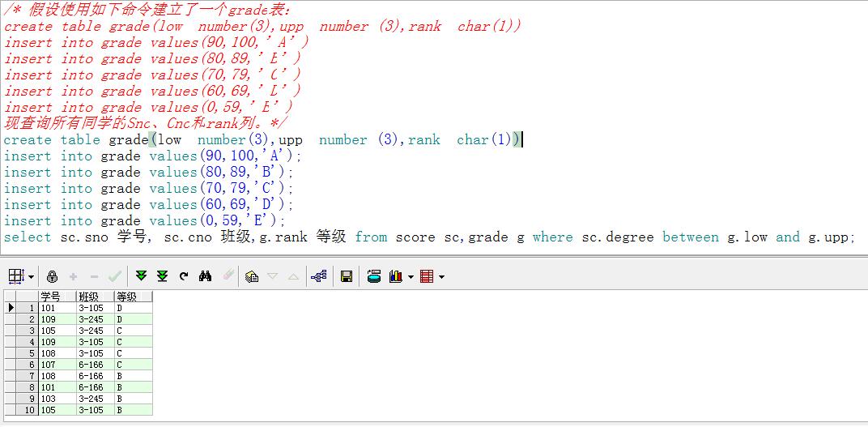Click the linked query tree icon
Screen dimensions: 868x427
319,275
